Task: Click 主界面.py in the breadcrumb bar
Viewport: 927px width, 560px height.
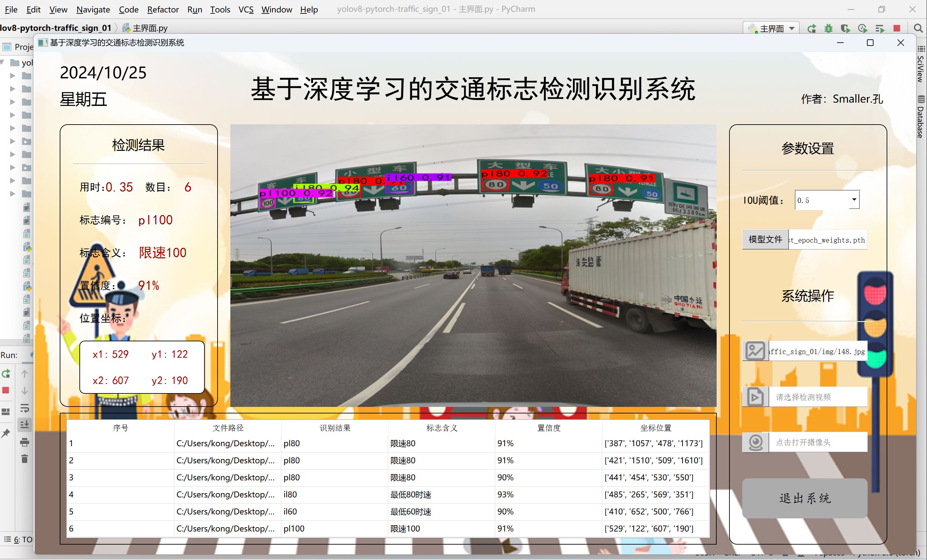Action: pyautogui.click(x=145, y=28)
